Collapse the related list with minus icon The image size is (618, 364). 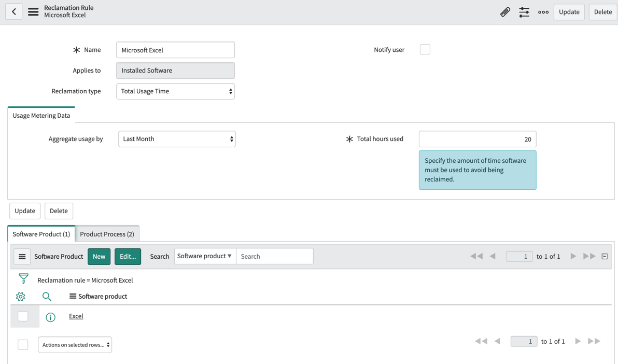(605, 256)
